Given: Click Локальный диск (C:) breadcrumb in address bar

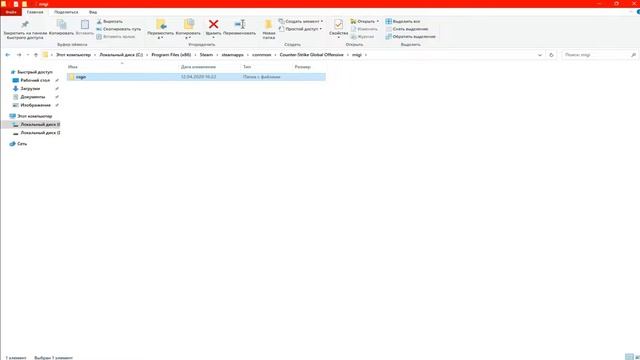Looking at the screenshot, I should (x=121, y=55).
